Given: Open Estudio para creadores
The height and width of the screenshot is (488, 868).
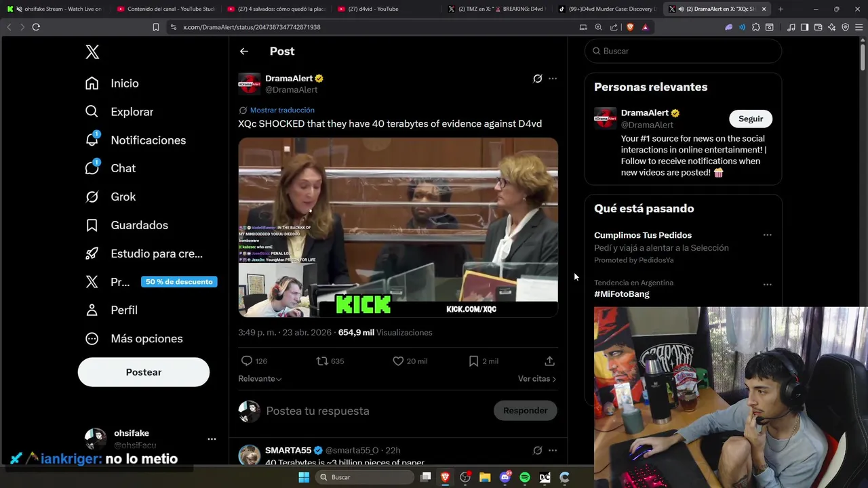Looking at the screenshot, I should tap(144, 253).
